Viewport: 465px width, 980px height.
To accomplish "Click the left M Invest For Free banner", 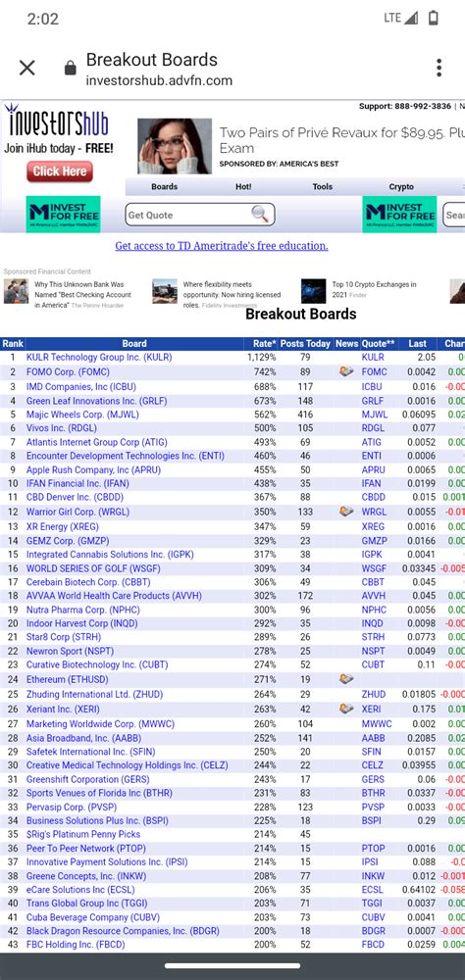I will [63, 214].
